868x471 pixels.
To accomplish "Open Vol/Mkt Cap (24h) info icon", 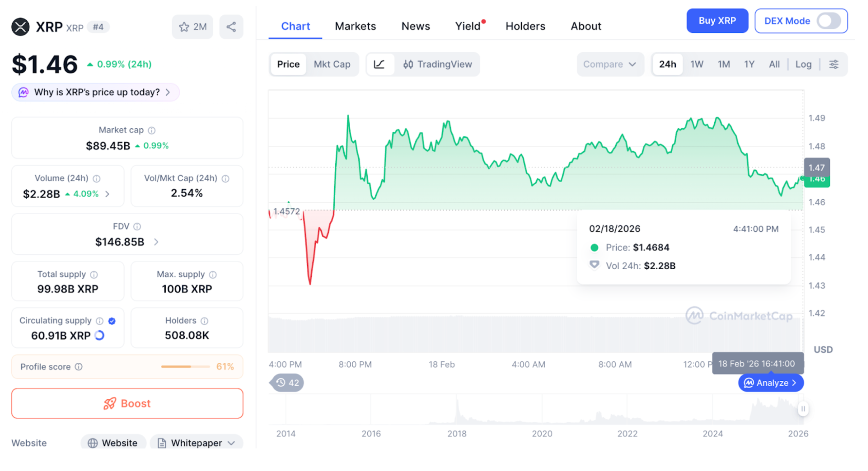I will click(225, 178).
